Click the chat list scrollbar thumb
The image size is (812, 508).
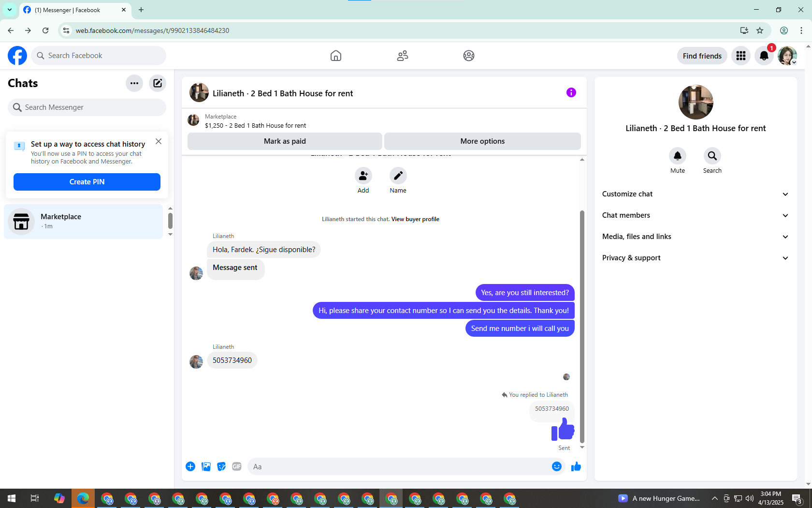click(x=170, y=221)
